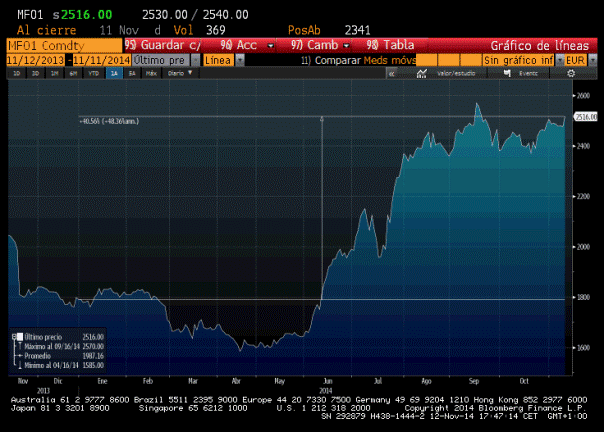
Task: Click the PosAb 2341 value
Action: tap(357, 30)
